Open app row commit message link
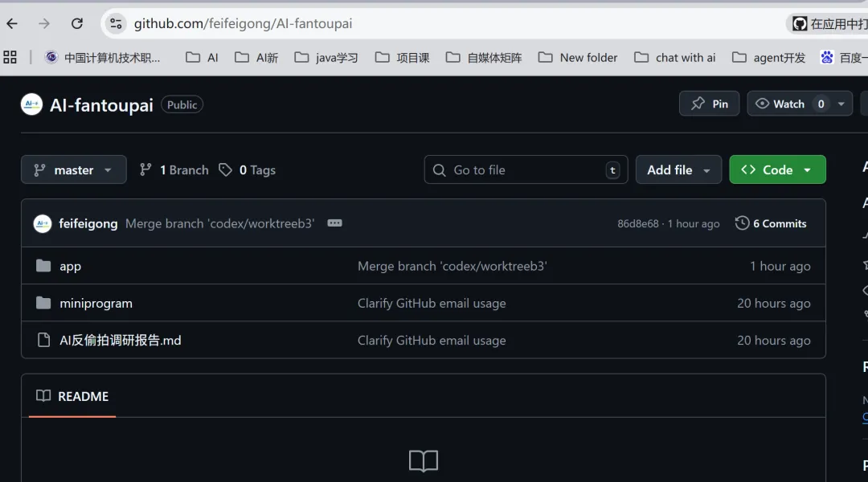The image size is (868, 482). click(452, 266)
